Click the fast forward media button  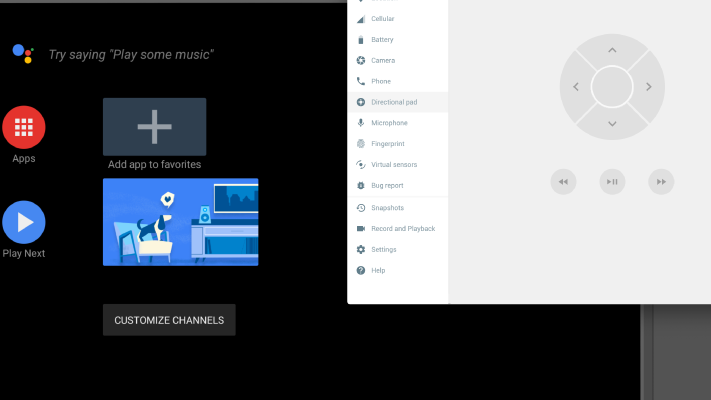pos(661,182)
